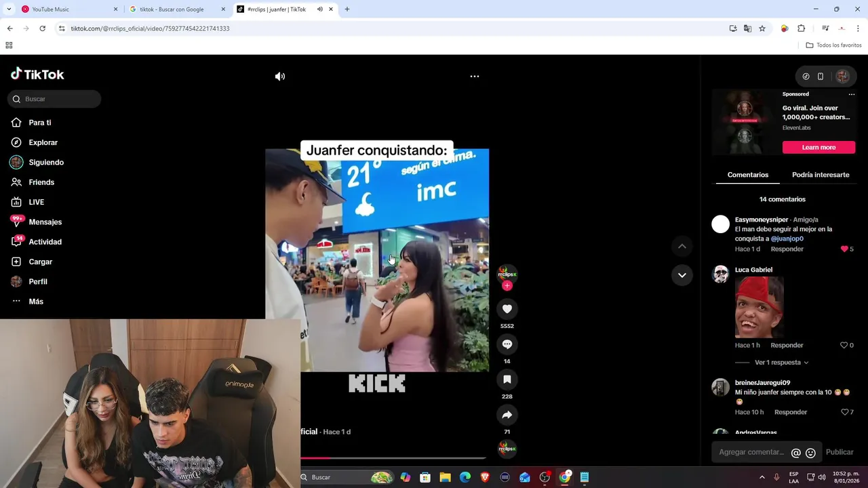Reply to breinerJauregui09's comment

click(x=791, y=412)
